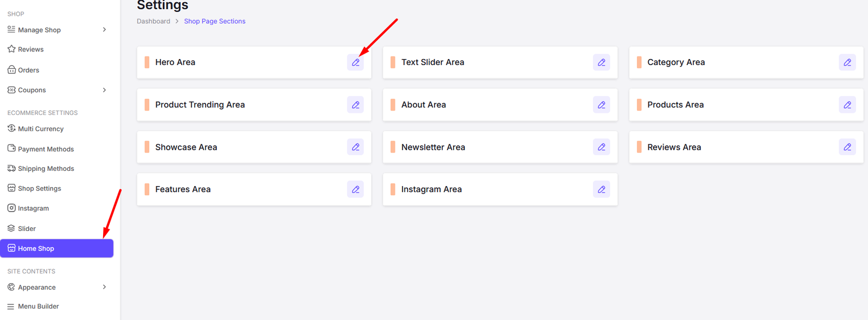Open the Newsletter Area edit icon
Screen dimensions: 868x320
tap(601, 147)
